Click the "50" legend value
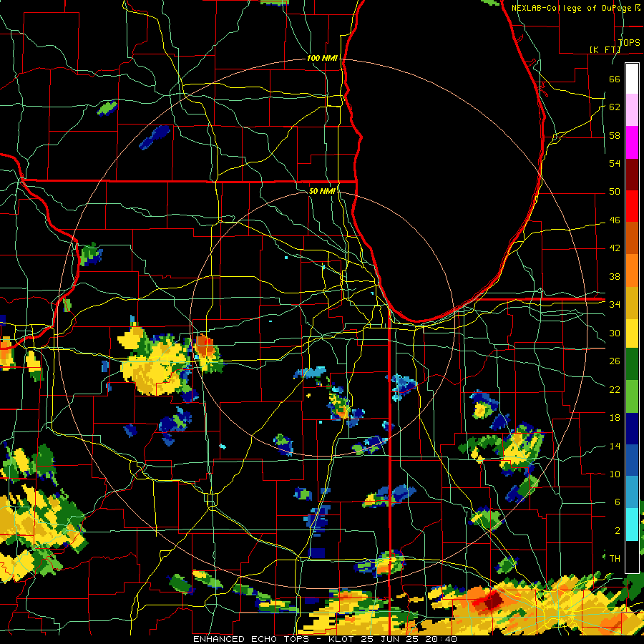 615,192
